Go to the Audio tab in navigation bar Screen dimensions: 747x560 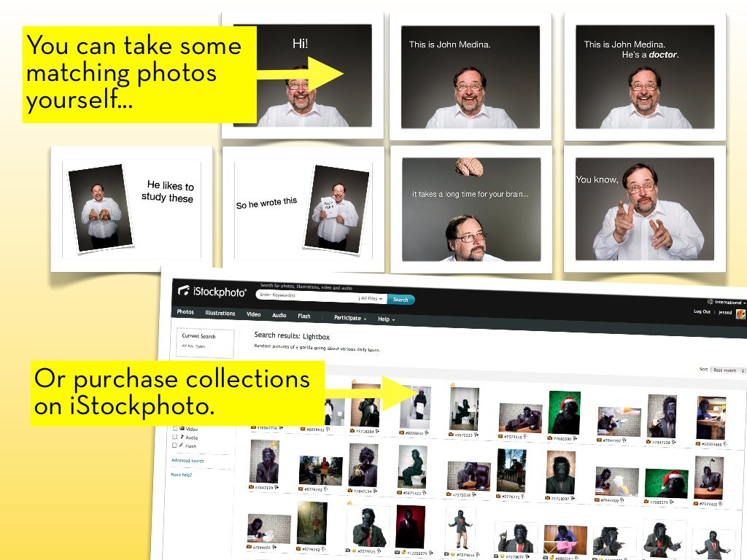(279, 315)
